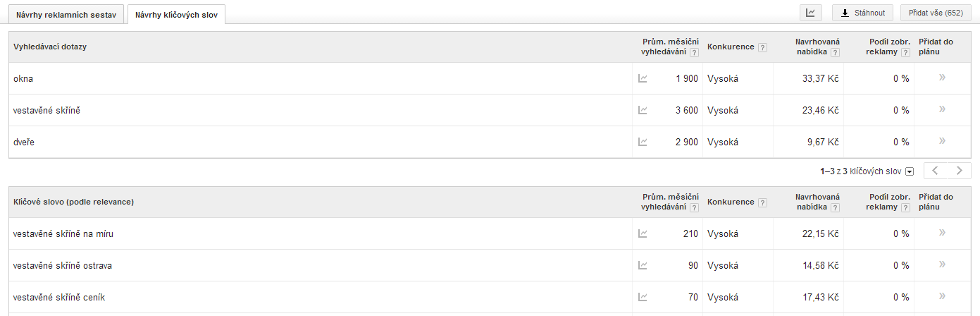Add vestavěné skříně ceník to plan

(x=942, y=296)
